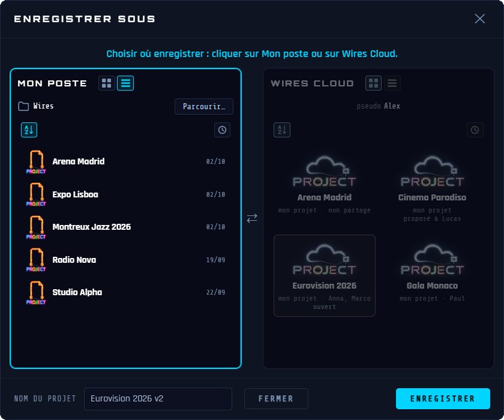Click the Gala Monaco cloud project title

(x=433, y=286)
